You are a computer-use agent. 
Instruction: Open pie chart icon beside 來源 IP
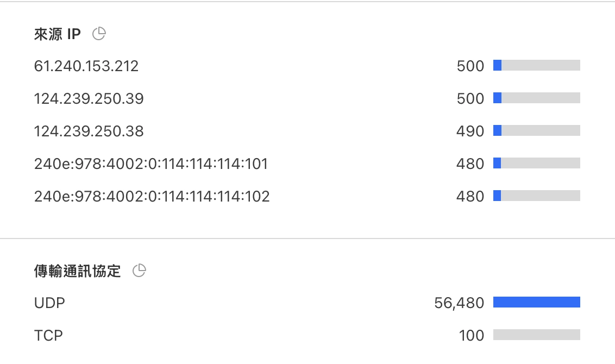99,34
